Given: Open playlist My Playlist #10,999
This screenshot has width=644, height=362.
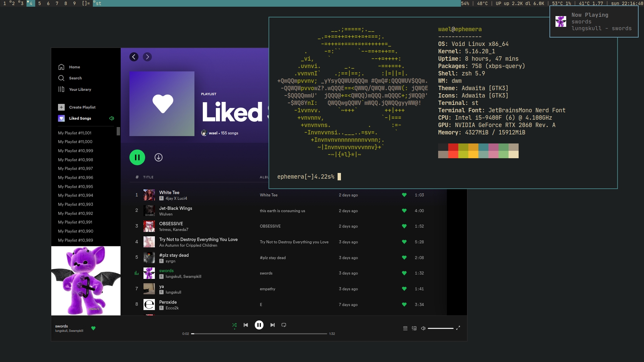Looking at the screenshot, I should (x=75, y=151).
